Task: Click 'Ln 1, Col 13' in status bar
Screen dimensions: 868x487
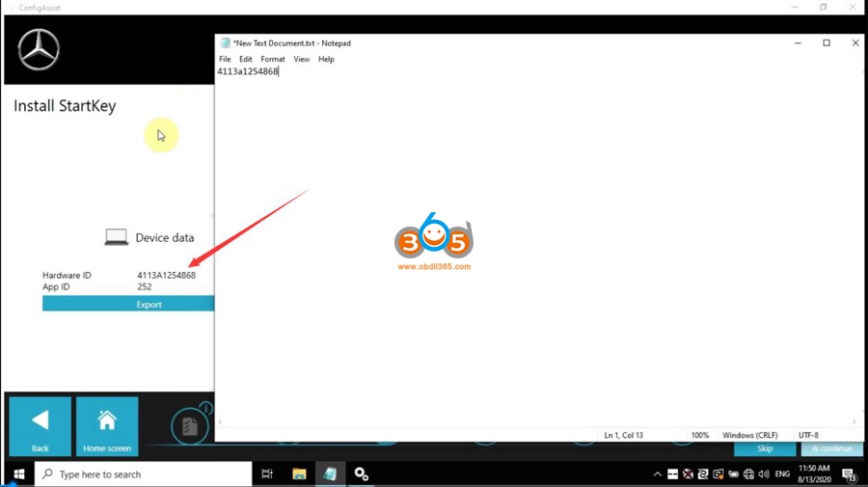Action: (623, 435)
